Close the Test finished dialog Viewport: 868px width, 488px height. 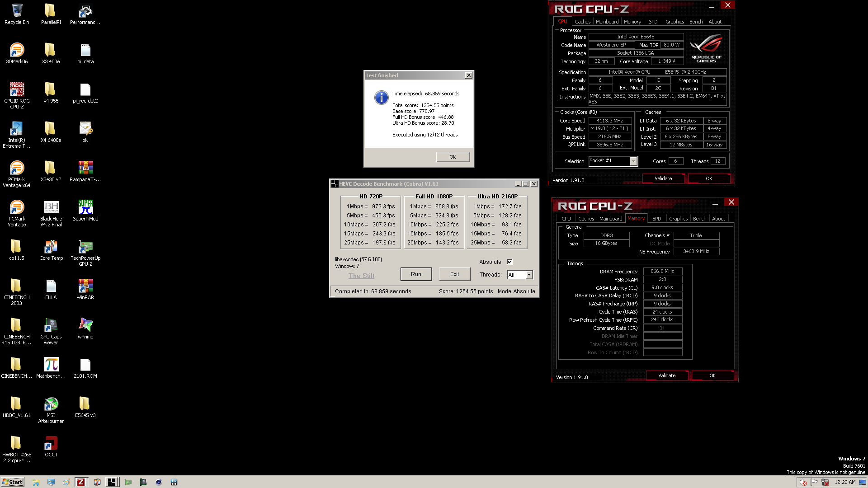tap(468, 75)
